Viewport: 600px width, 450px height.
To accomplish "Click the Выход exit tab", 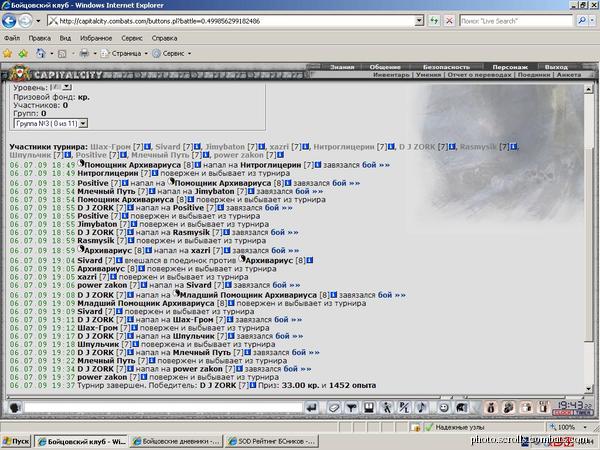I will [556, 67].
